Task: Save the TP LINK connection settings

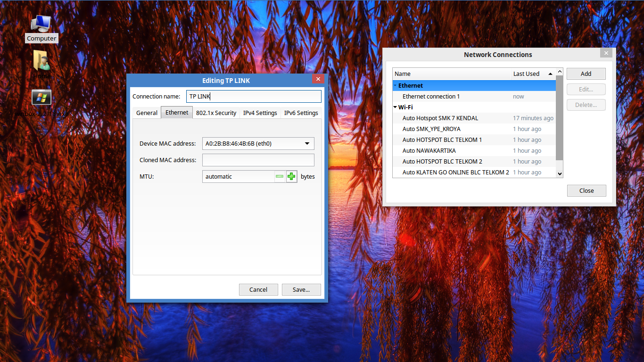Action: point(301,289)
